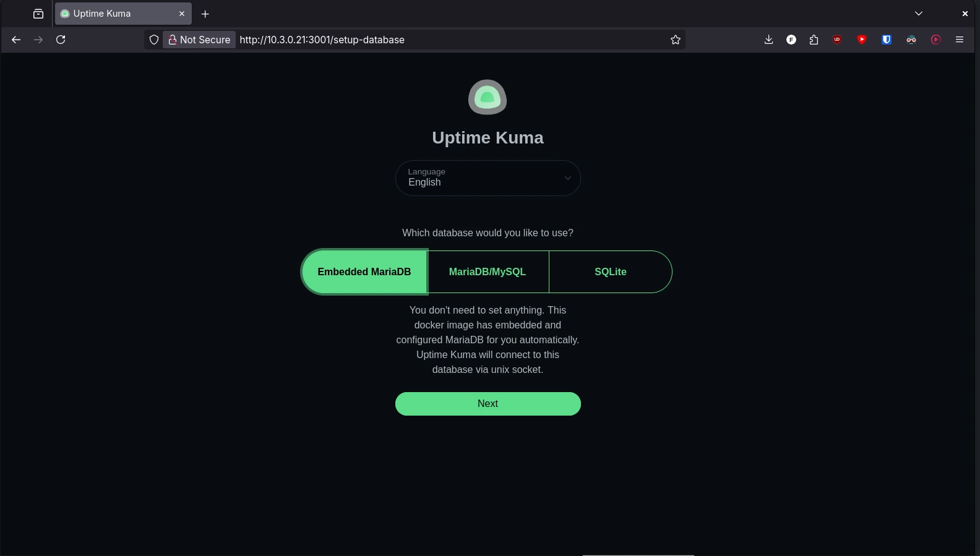Open the Firefox hamburger menu
The image size is (980, 556).
[960, 40]
